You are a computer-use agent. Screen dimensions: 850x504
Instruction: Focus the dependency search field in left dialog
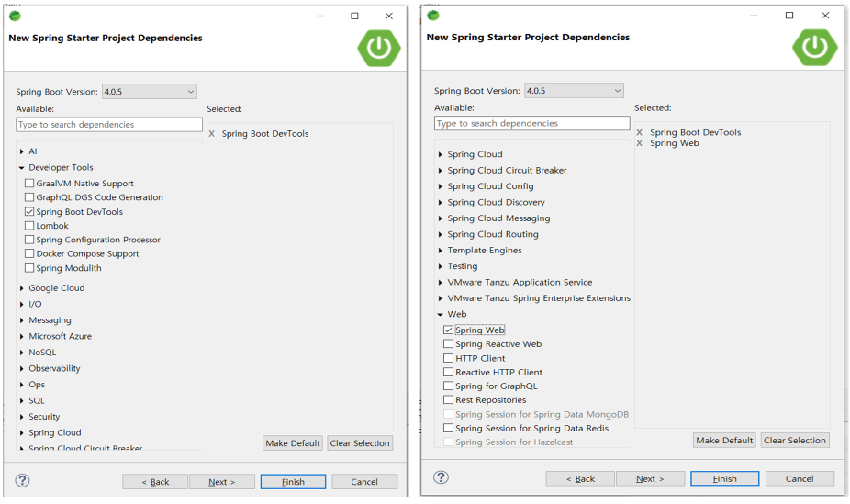click(x=109, y=125)
